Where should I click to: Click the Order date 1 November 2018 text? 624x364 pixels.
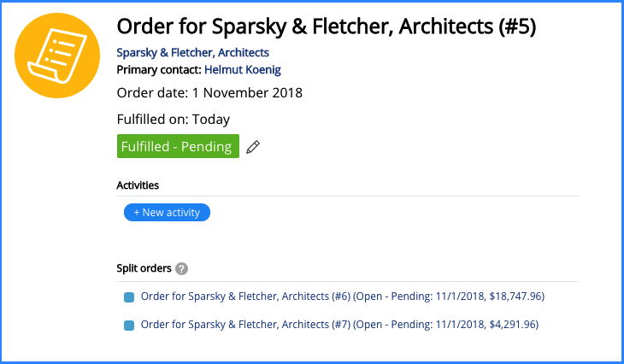click(209, 93)
